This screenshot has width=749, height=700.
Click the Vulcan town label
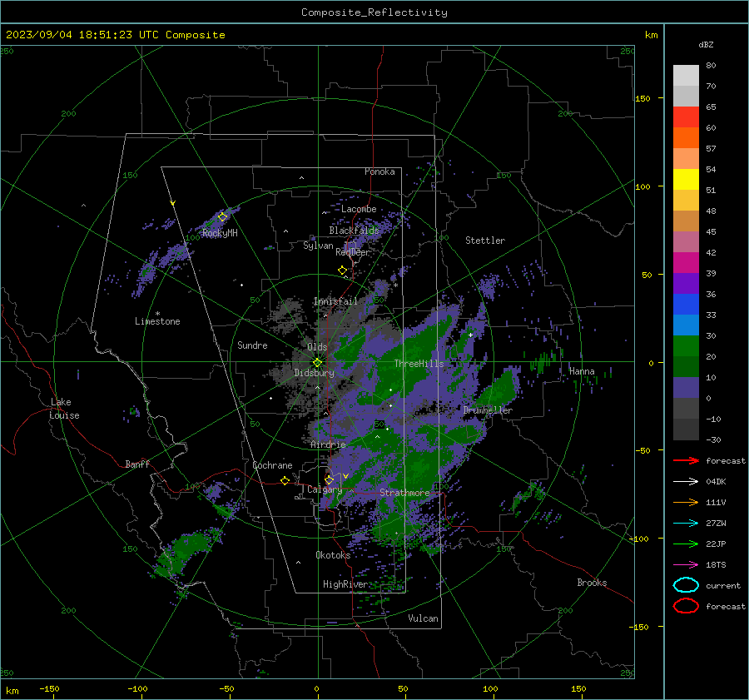[x=423, y=618]
